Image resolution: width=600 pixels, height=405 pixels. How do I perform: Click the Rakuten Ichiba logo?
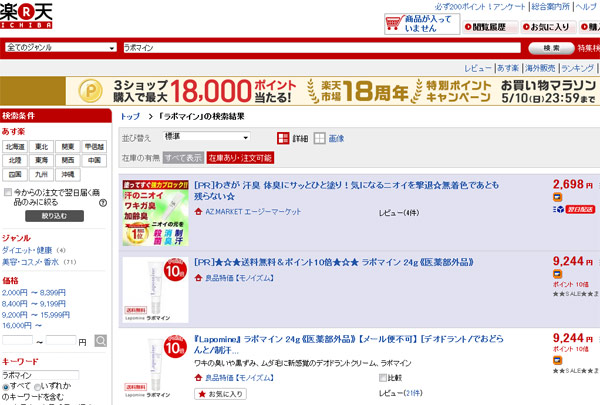(26, 15)
